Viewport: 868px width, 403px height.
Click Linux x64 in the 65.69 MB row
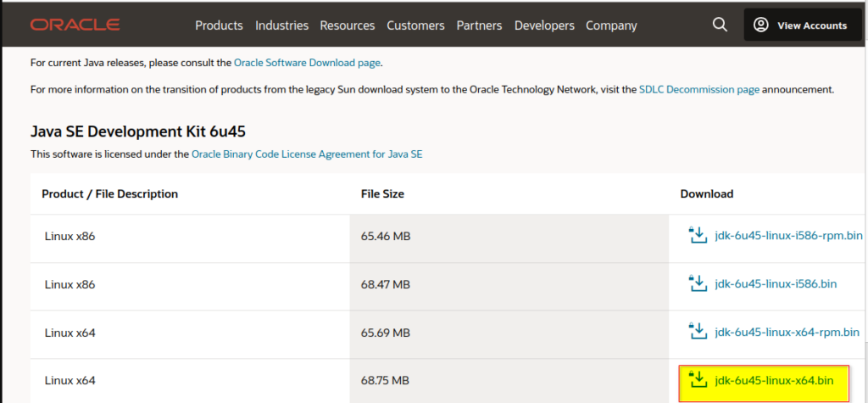pyautogui.click(x=70, y=333)
